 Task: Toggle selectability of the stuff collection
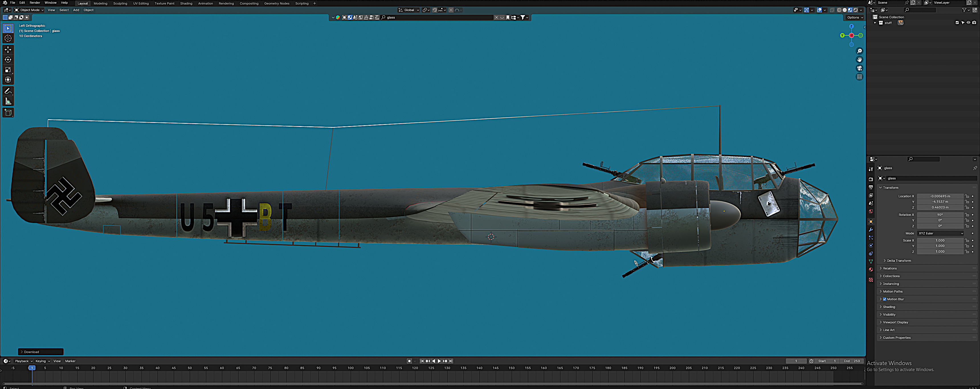coord(963,23)
